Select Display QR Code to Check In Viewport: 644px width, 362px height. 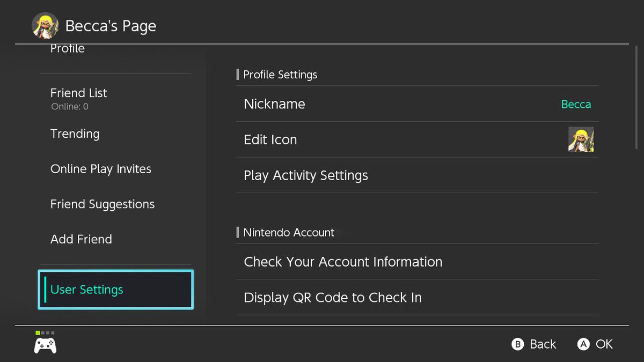tap(417, 298)
